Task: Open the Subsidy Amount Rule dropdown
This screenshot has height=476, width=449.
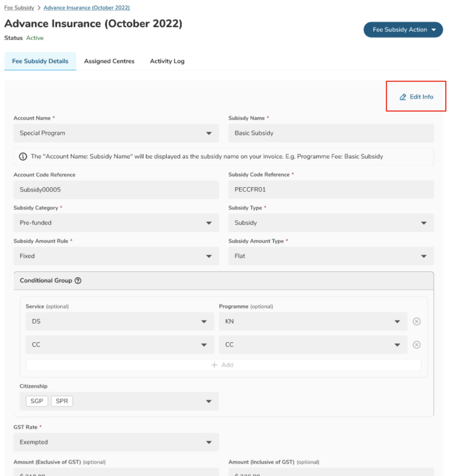Action: tap(209, 256)
